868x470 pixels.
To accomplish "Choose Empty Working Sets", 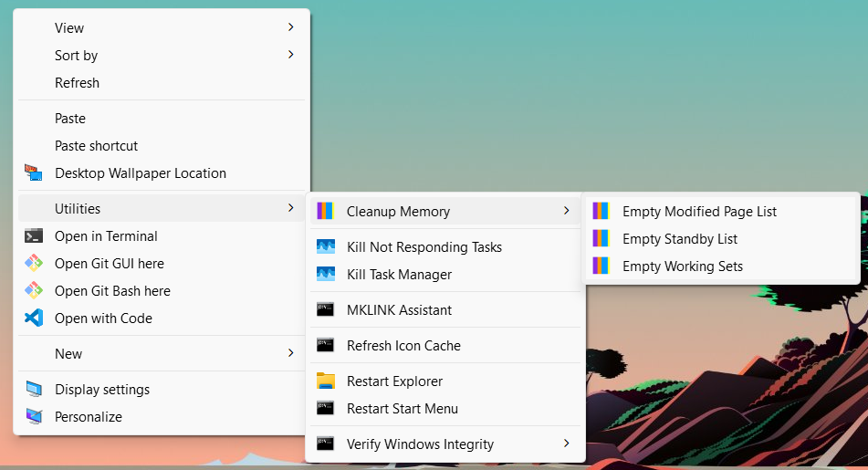I will (x=682, y=266).
